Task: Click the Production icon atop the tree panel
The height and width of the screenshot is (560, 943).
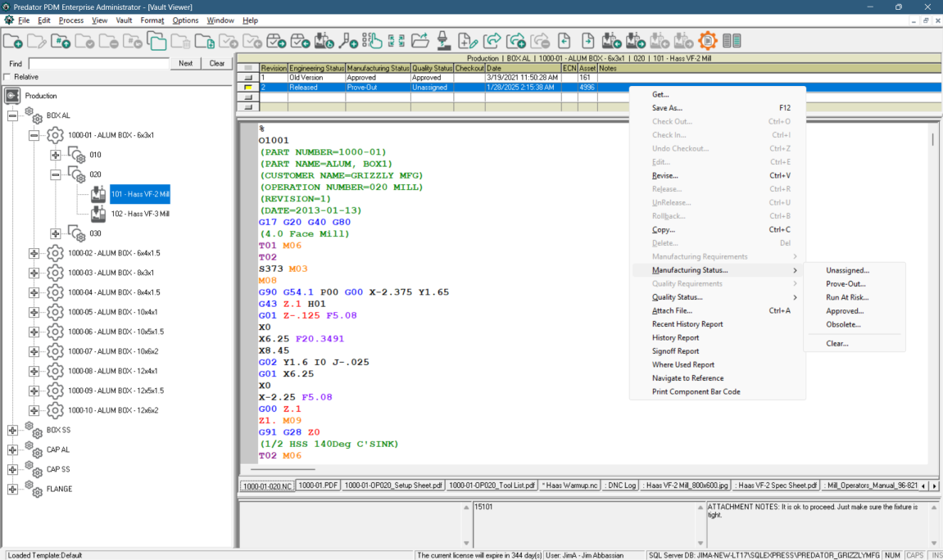Action: coord(11,95)
